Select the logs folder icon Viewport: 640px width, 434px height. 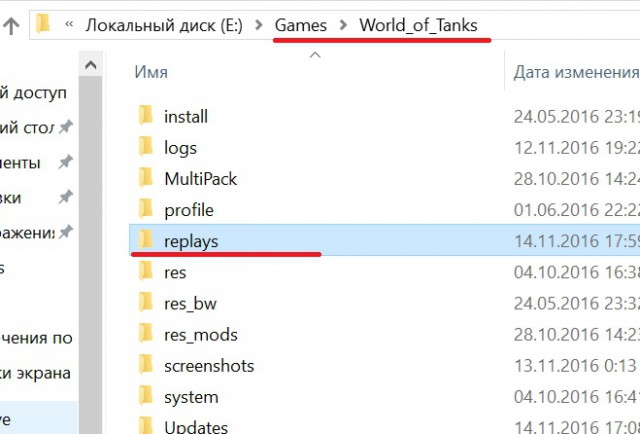pyautogui.click(x=146, y=147)
